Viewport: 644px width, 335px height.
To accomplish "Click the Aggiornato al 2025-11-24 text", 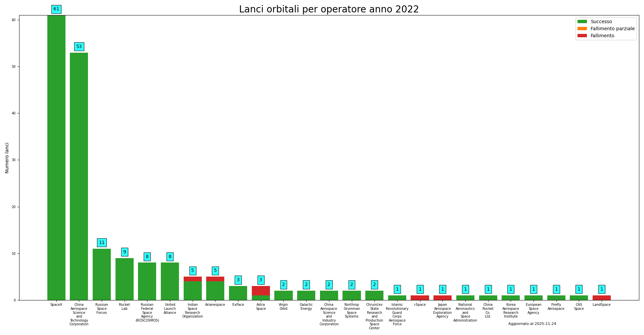I will pos(532,324).
